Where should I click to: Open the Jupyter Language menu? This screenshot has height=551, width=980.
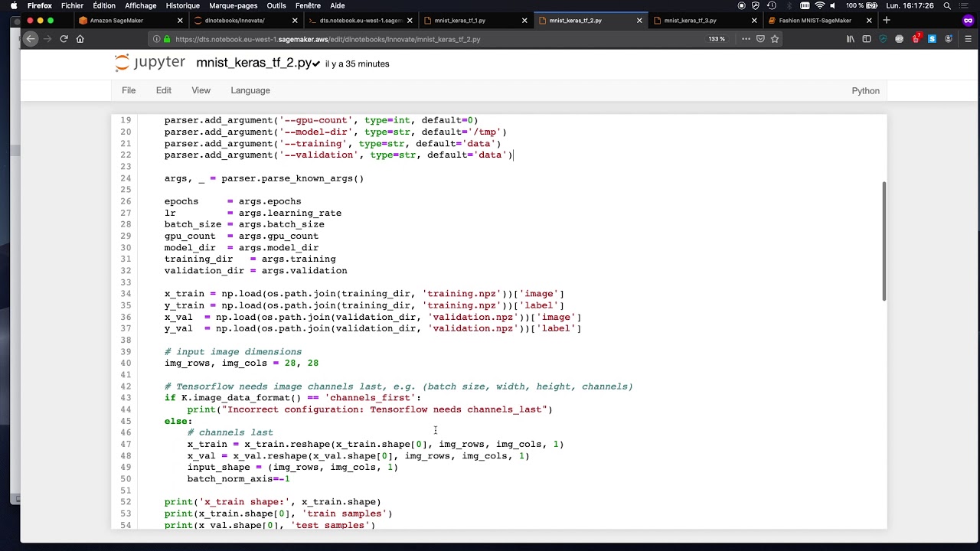click(x=250, y=90)
